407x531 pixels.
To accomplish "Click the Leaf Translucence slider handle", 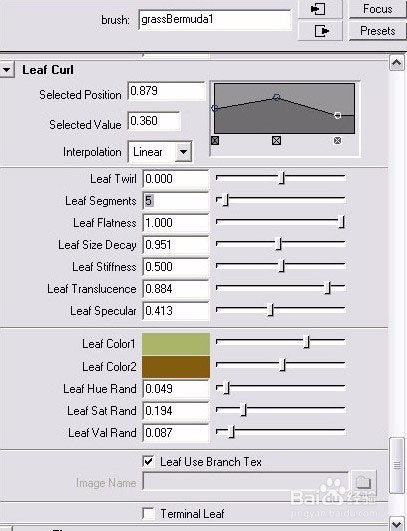I will [327, 288].
